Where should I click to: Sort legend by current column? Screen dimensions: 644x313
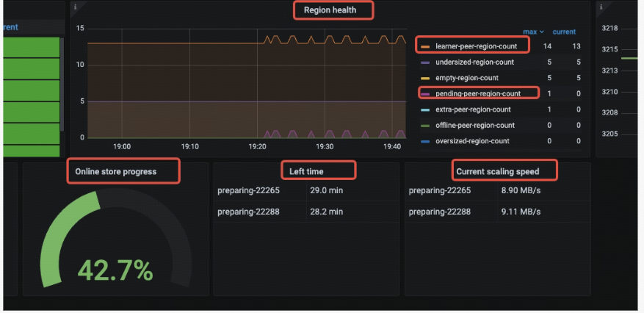click(x=564, y=32)
